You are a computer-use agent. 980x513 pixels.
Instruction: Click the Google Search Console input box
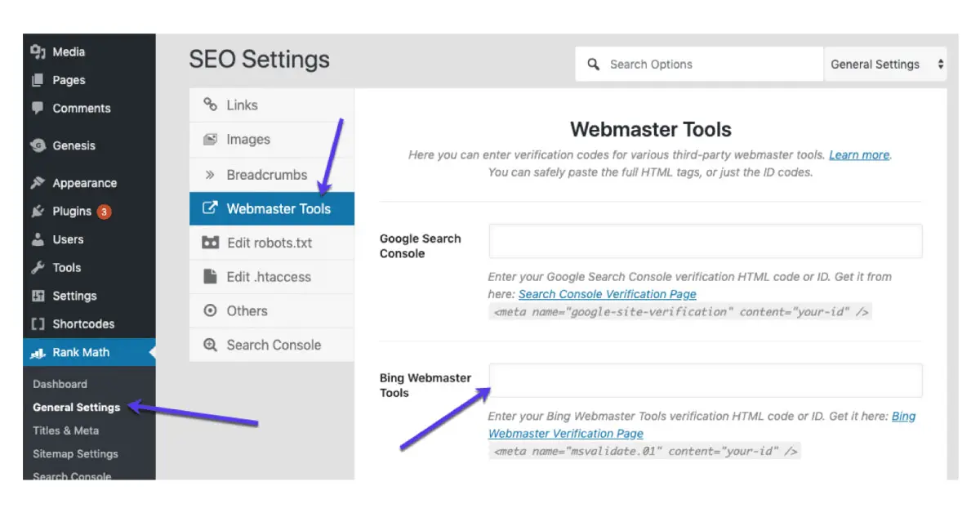[705, 242]
